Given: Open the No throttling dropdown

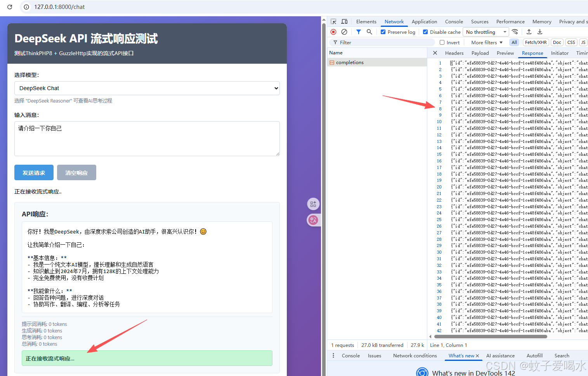Looking at the screenshot, I should [486, 32].
